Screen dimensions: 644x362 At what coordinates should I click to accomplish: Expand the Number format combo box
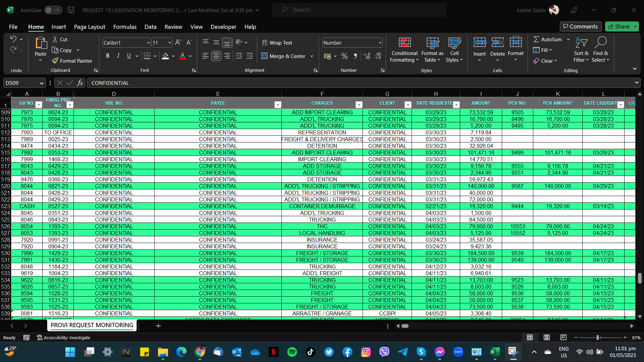pyautogui.click(x=380, y=43)
